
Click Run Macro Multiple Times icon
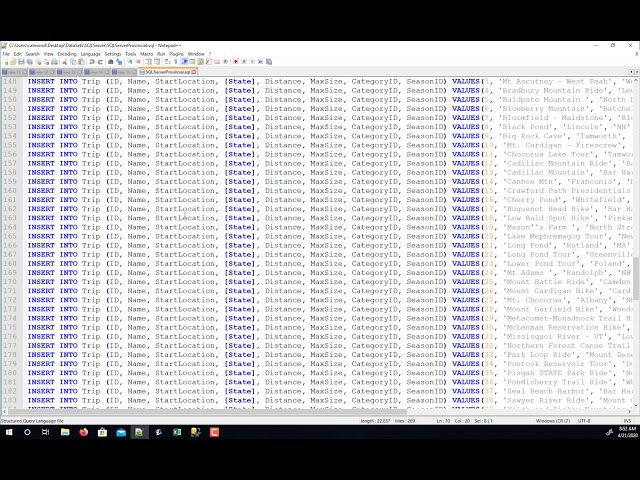coord(260,62)
